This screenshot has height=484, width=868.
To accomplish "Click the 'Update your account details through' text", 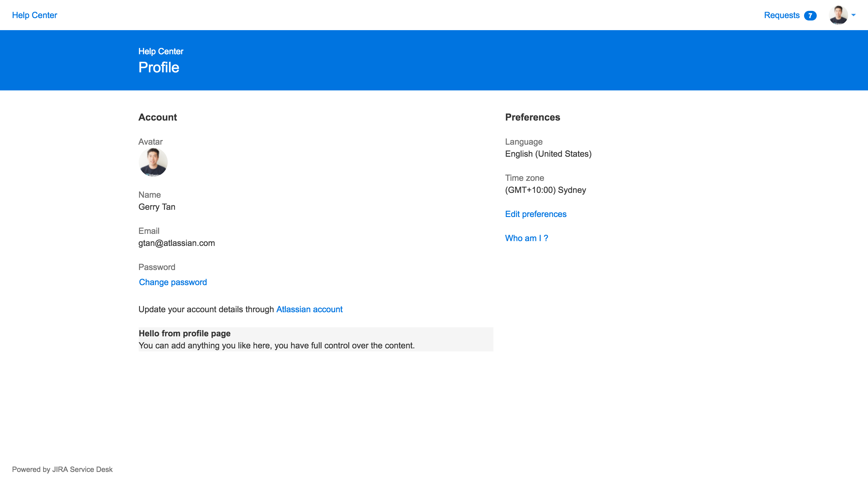I will tap(206, 309).
